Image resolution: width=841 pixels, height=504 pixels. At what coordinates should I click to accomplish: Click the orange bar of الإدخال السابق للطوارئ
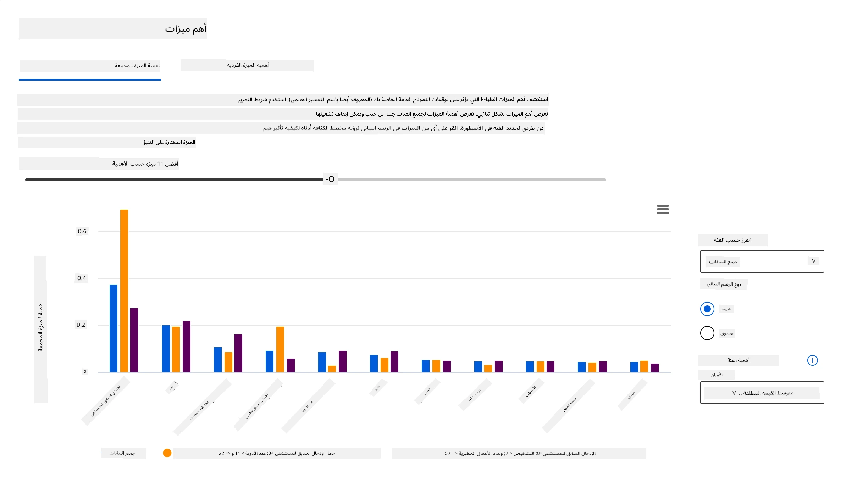[280, 349]
